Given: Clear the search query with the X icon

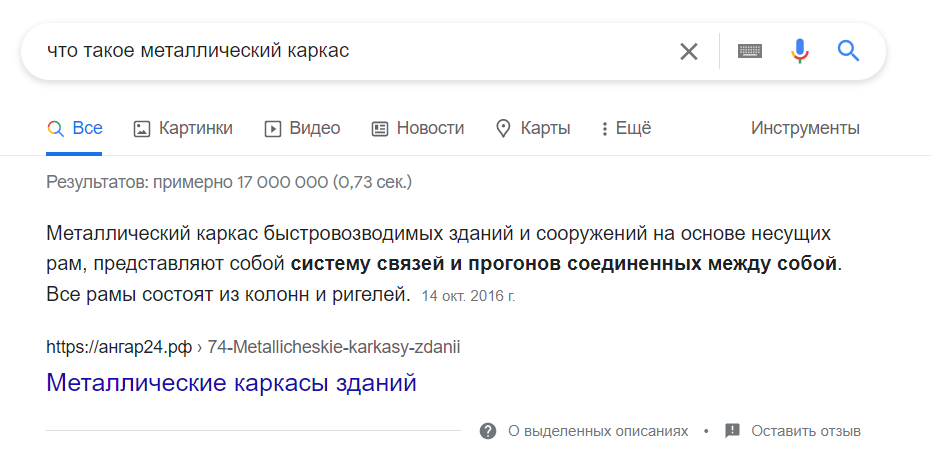Looking at the screenshot, I should point(688,52).
